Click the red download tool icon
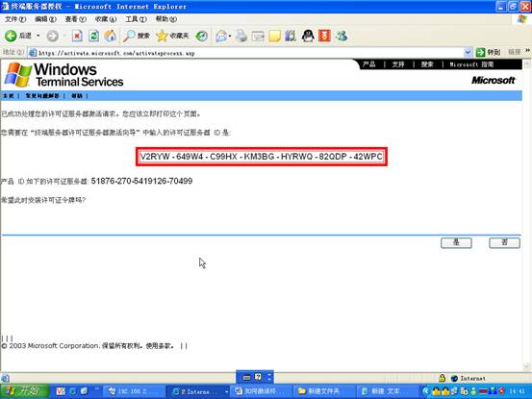 pos(324,36)
